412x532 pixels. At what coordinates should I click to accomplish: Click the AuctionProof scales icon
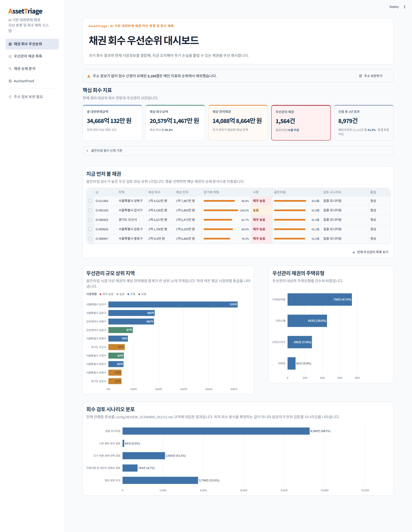point(10,81)
